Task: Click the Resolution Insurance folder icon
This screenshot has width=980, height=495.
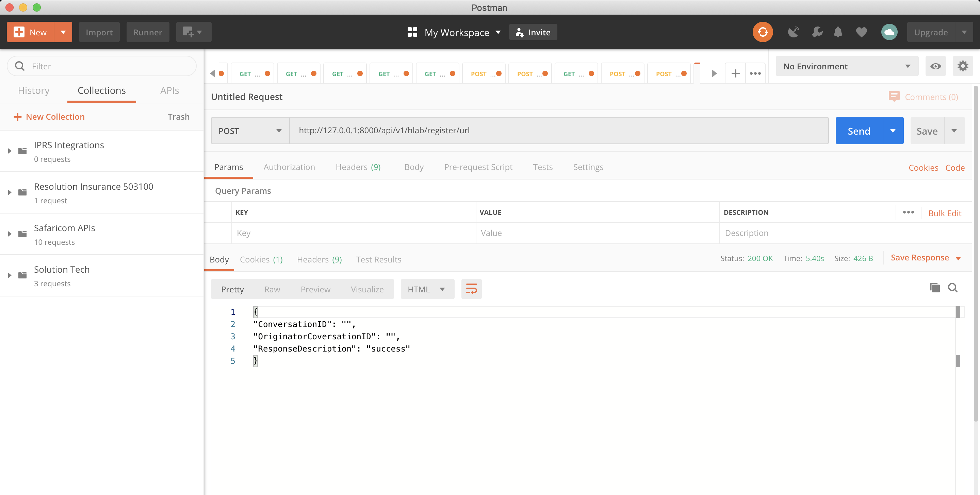Action: [x=23, y=192]
